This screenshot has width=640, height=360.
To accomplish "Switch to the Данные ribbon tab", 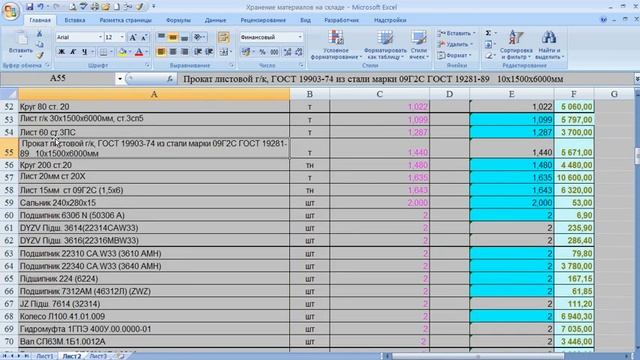I will (216, 20).
